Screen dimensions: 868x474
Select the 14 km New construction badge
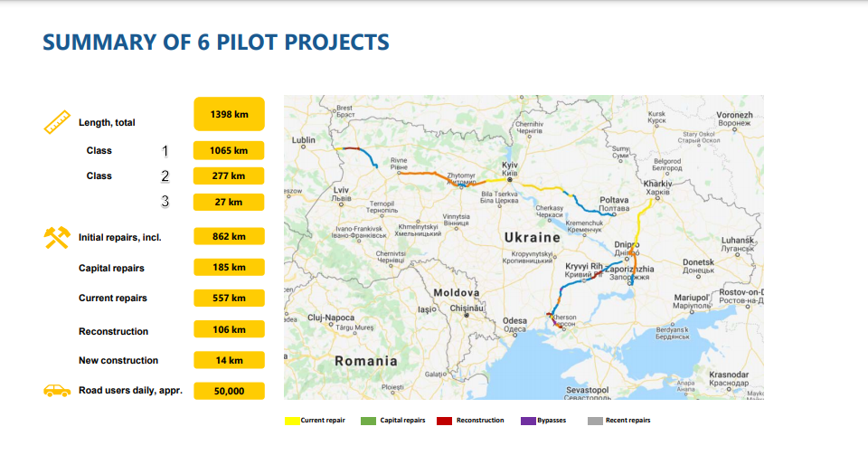[x=229, y=360]
